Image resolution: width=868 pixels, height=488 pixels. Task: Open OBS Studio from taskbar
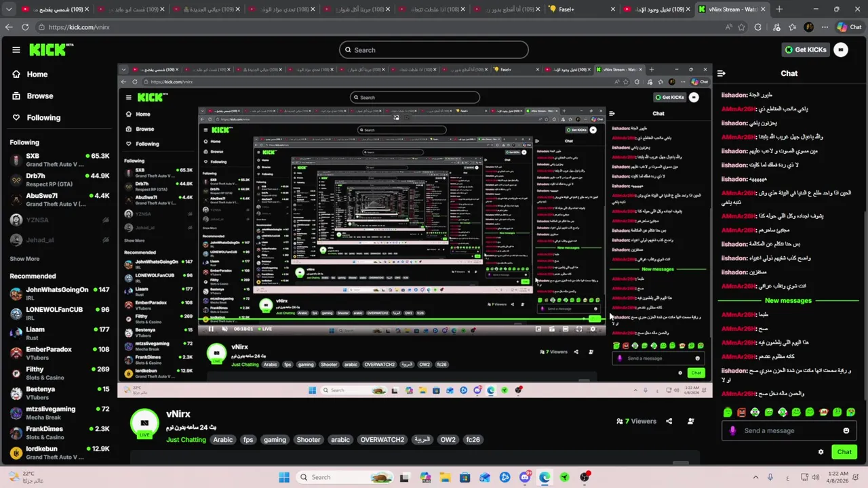click(x=585, y=477)
